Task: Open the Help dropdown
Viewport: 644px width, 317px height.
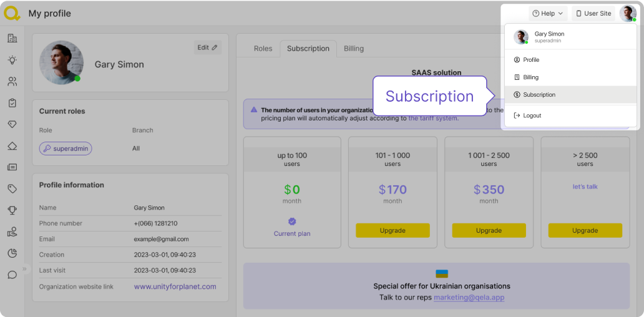Action: 548,13
